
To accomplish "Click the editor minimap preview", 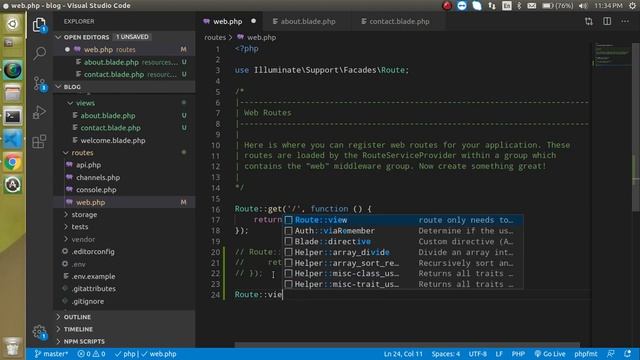I will click(612, 55).
